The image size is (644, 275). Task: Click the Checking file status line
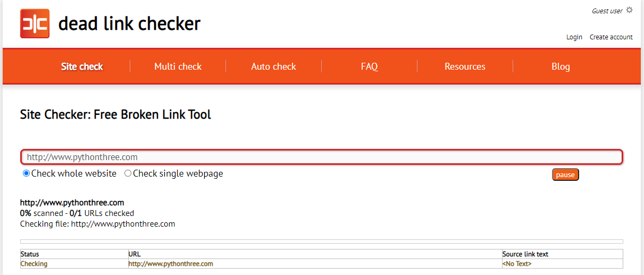(98, 224)
